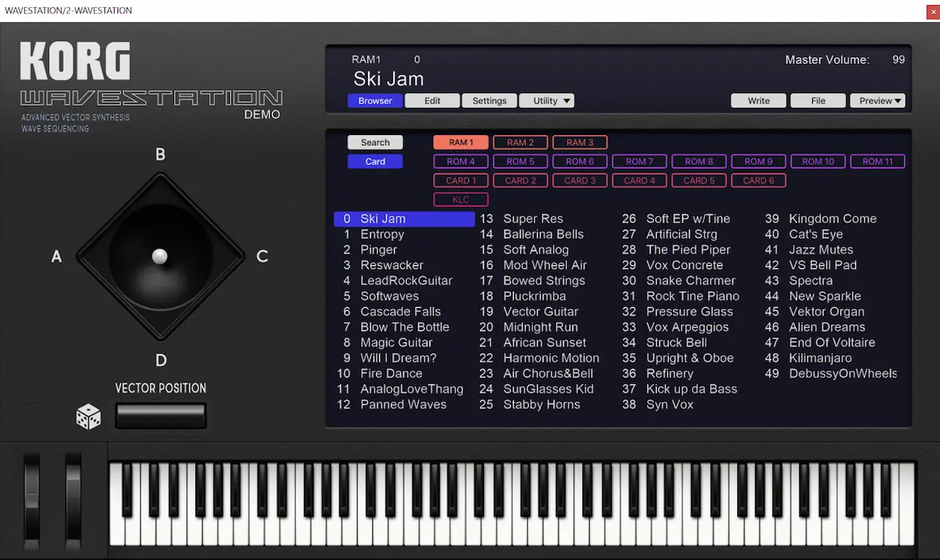Viewport: 940px width, 560px height.
Task: Select the ROM 10 bank
Action: pos(818,161)
